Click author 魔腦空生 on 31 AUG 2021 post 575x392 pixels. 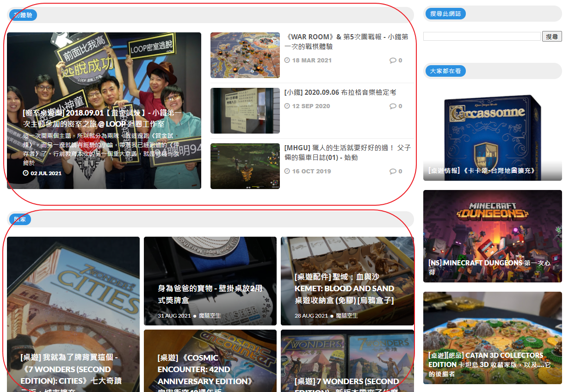[210, 316]
